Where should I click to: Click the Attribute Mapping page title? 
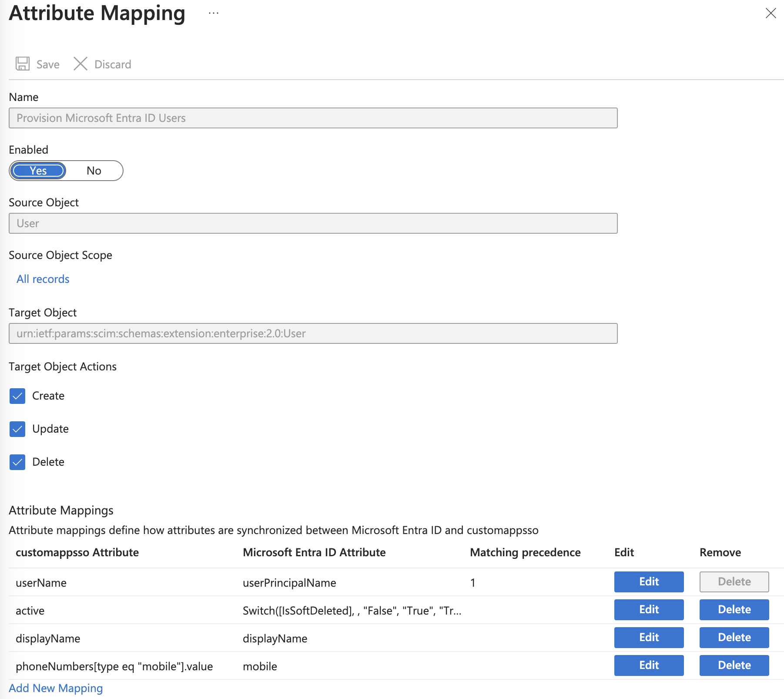pos(97,13)
